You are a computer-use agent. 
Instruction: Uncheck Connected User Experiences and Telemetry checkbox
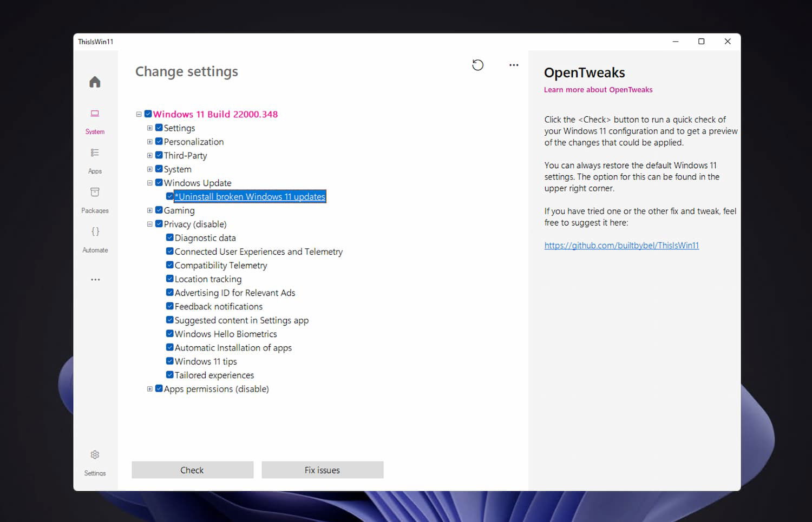click(169, 251)
